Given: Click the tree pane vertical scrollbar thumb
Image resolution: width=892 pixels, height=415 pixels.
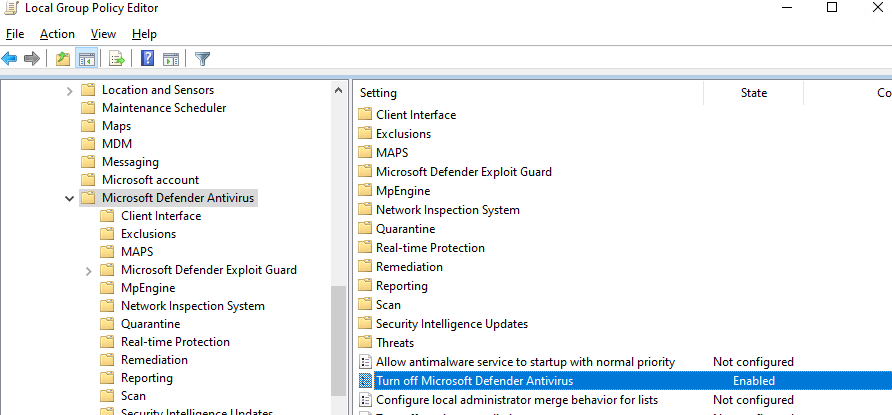Looking at the screenshot, I should pos(338,341).
